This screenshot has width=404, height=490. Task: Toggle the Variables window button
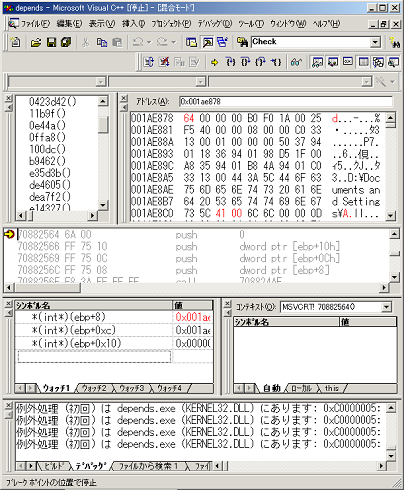pos(332,62)
